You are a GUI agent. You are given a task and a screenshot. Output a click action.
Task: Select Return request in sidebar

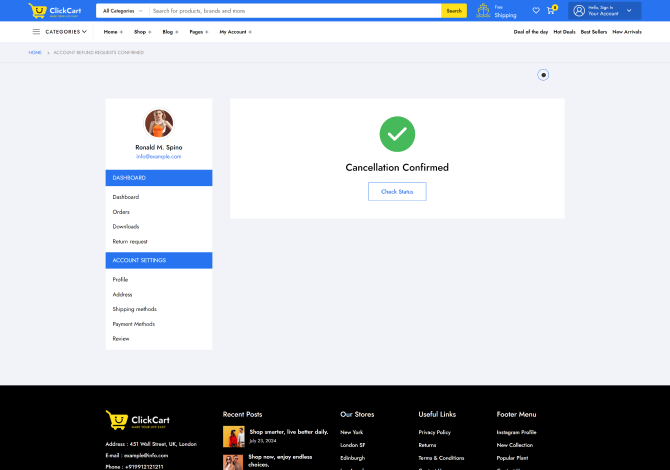tap(130, 241)
